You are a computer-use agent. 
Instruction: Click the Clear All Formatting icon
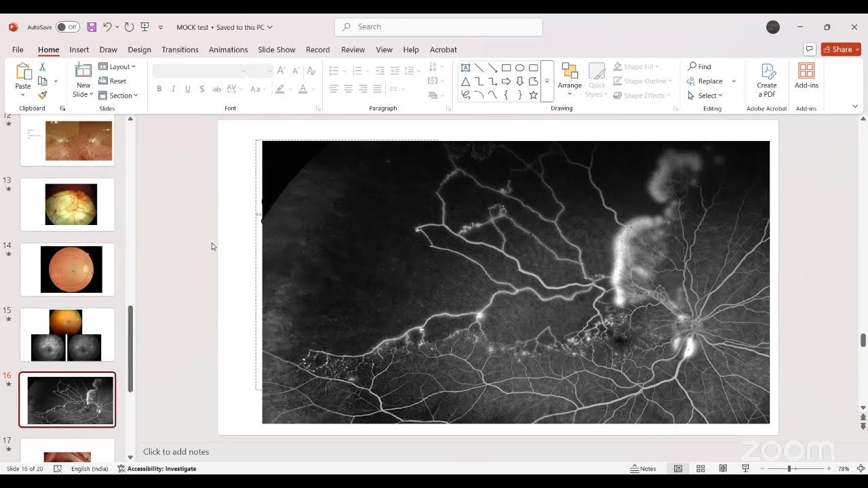(x=311, y=70)
